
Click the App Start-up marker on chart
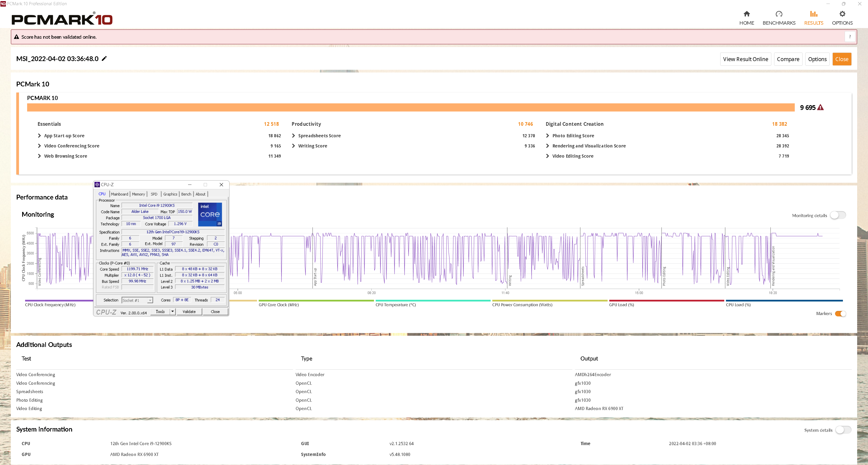pyautogui.click(x=315, y=277)
